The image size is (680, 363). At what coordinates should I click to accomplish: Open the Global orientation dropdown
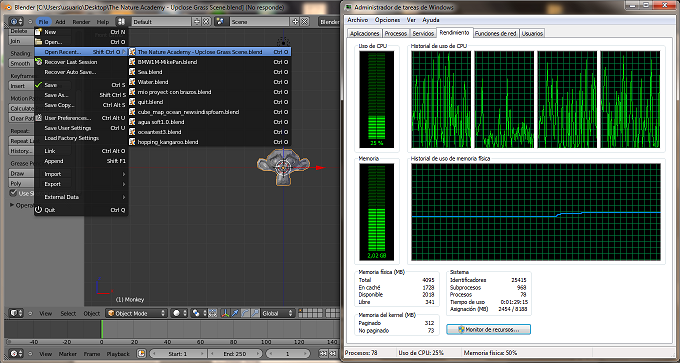pos(278,313)
